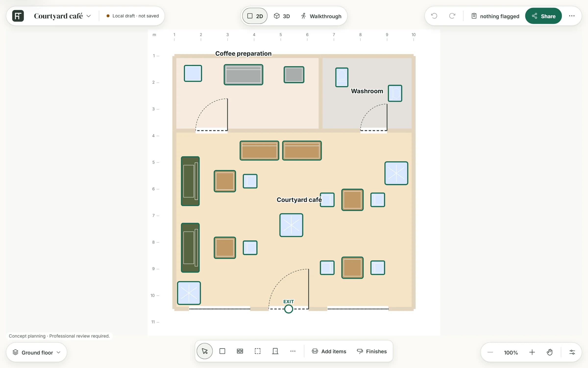Select the upper green sofa
This screenshot has width=588, height=368.
[x=190, y=181]
